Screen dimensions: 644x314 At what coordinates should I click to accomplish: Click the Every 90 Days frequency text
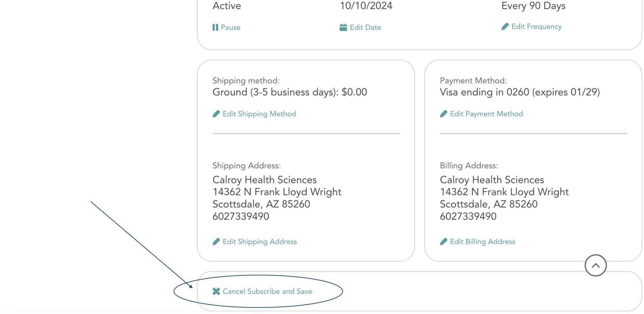pyautogui.click(x=533, y=6)
